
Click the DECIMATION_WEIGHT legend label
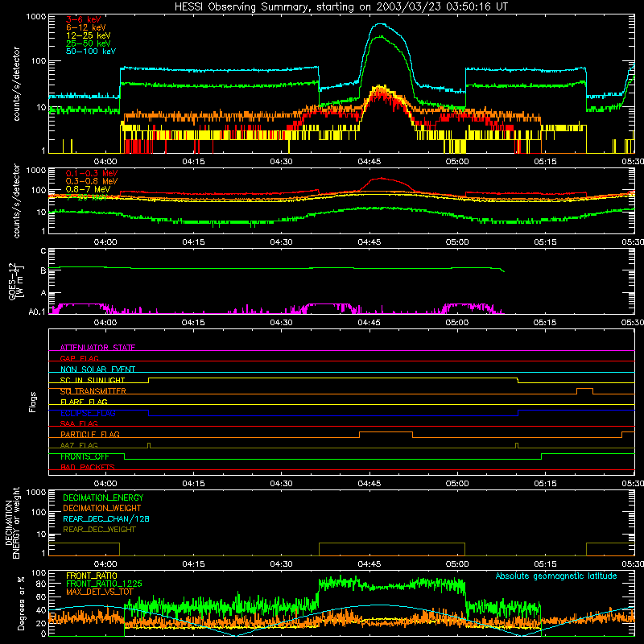point(102,508)
